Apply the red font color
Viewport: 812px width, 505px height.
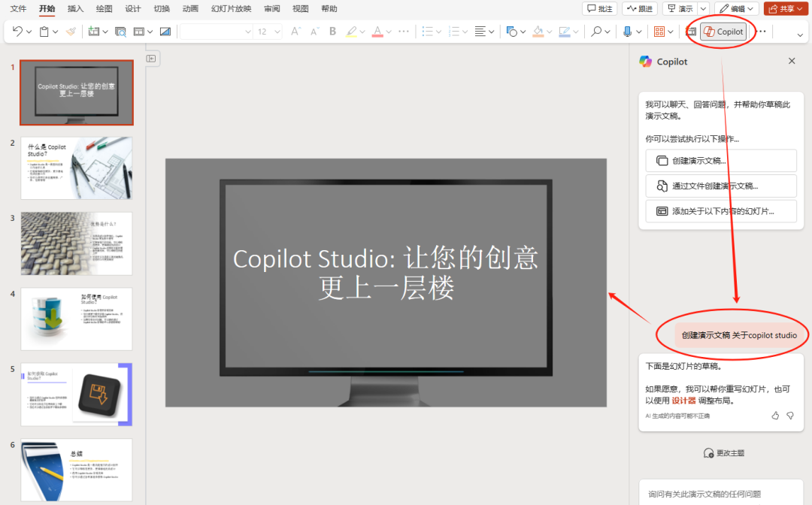tap(378, 32)
